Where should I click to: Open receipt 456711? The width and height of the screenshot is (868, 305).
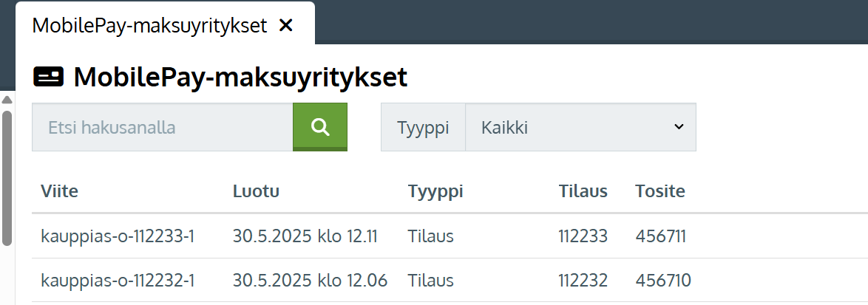point(660,236)
